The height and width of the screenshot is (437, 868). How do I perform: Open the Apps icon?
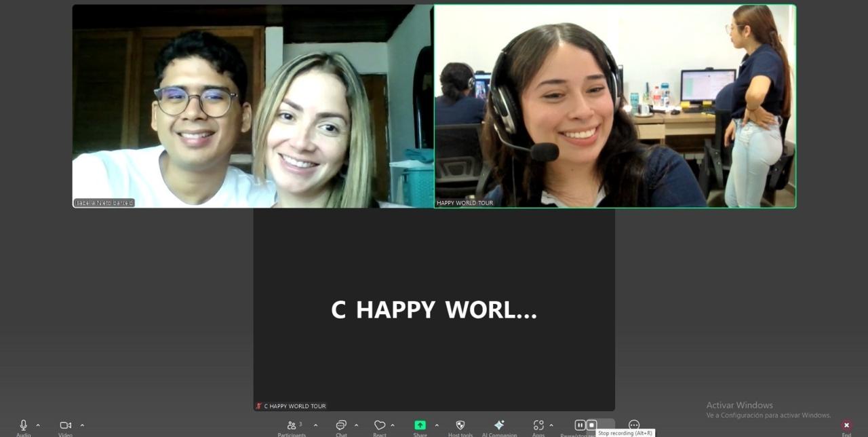tap(538, 425)
